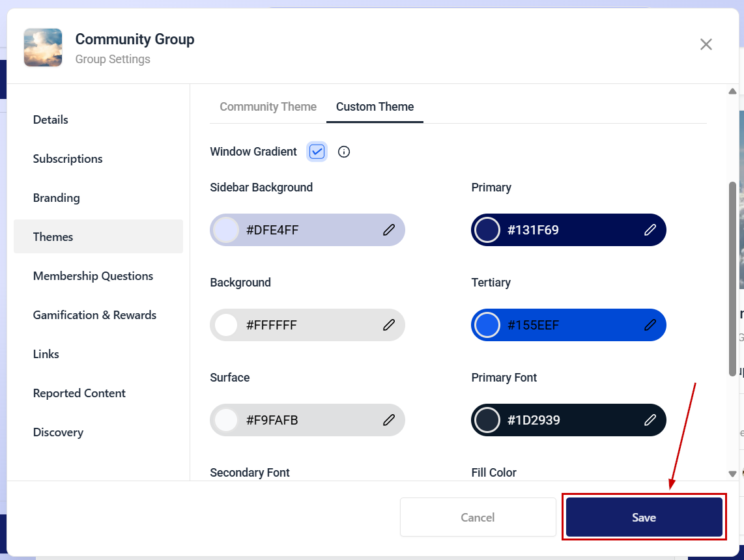This screenshot has width=744, height=560.
Task: Open Window Gradient info icon
Action: tap(344, 152)
